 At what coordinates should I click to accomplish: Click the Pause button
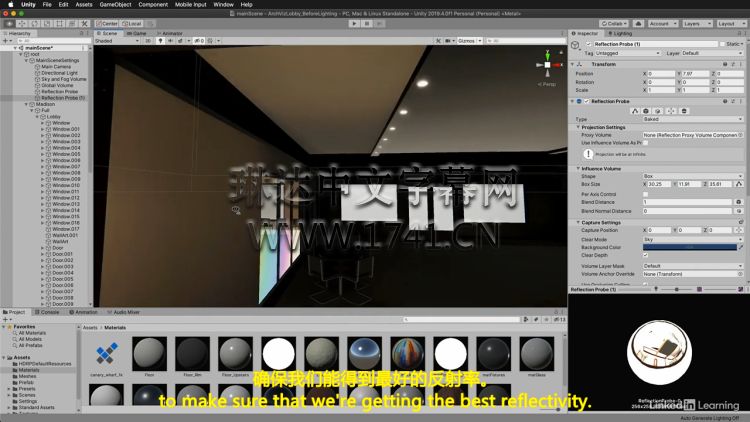coord(367,23)
